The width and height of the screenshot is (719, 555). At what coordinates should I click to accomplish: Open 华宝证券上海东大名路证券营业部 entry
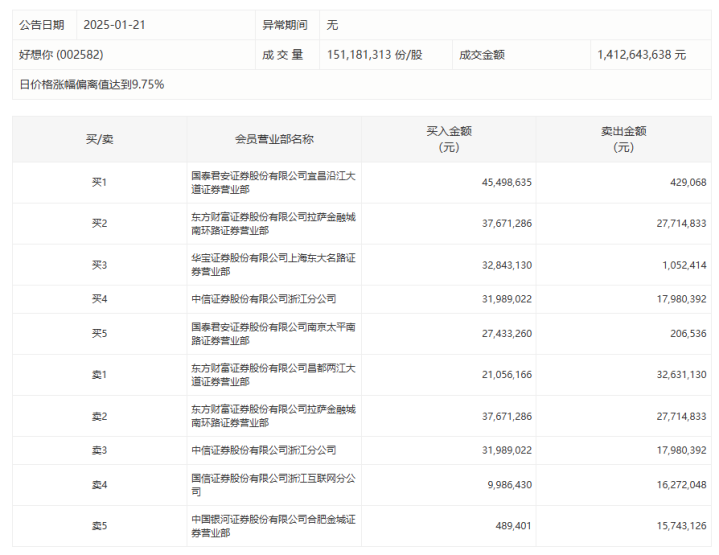tap(273, 265)
